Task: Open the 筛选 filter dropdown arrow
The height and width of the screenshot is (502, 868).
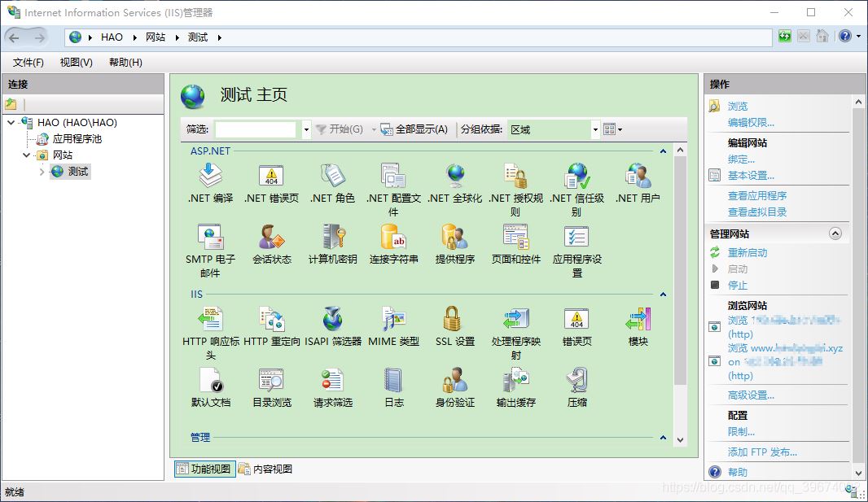Action: (306, 130)
